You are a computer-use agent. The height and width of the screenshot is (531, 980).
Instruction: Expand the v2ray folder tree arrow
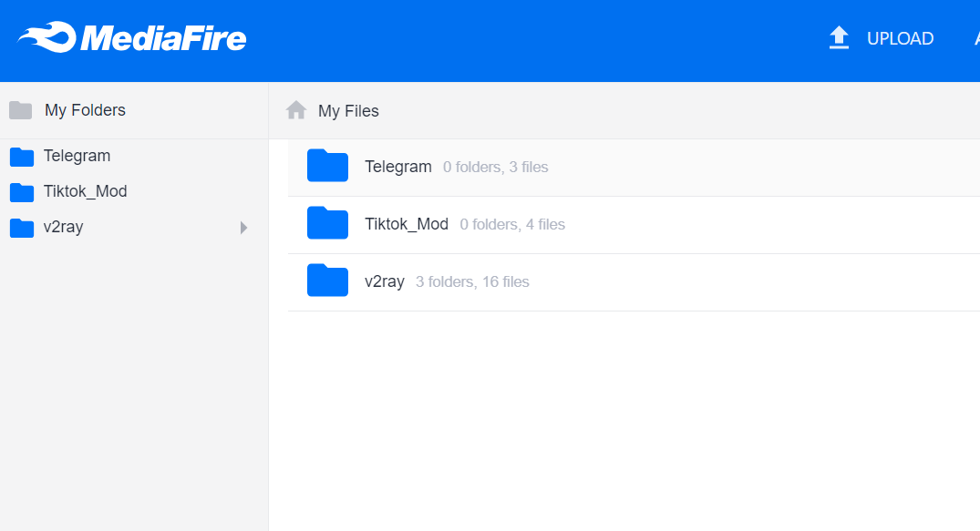[x=243, y=228]
